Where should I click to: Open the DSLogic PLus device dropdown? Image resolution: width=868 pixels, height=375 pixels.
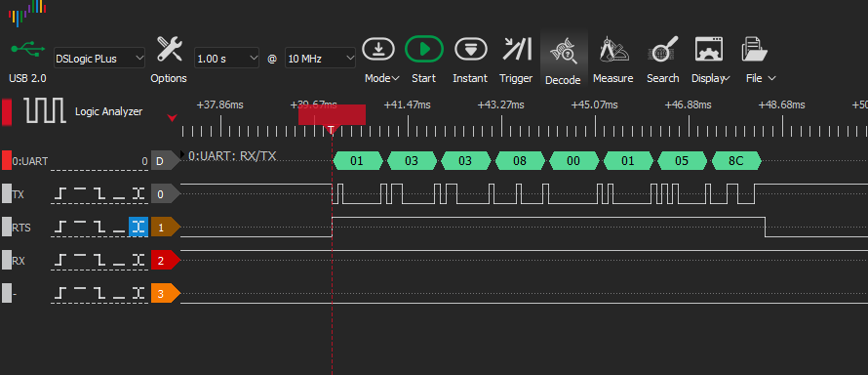(x=99, y=59)
